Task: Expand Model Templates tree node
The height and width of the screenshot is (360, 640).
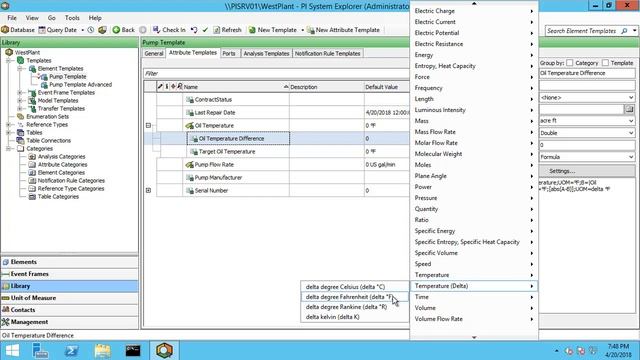Action: 20,100
